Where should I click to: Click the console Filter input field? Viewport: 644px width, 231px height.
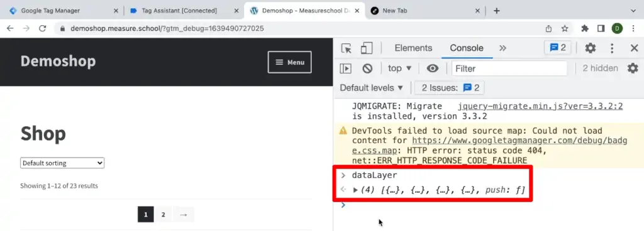(509, 68)
